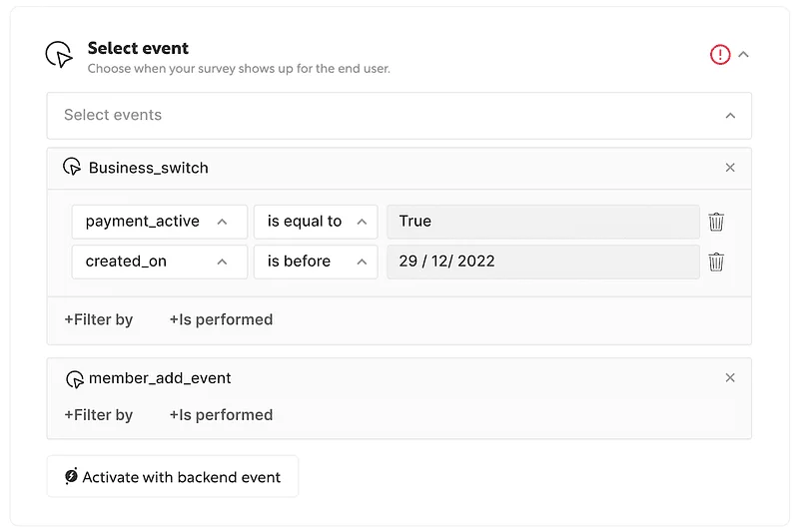Remove the member_add_event event
The height and width of the screenshot is (532, 799).
[x=730, y=378]
